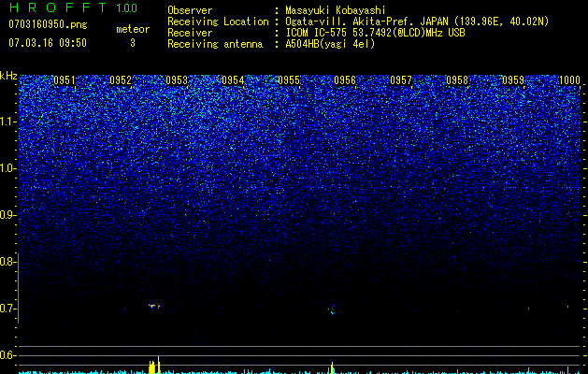Click the 0956 time marker
Image resolution: width=588 pixels, height=374 pixels.
point(345,80)
